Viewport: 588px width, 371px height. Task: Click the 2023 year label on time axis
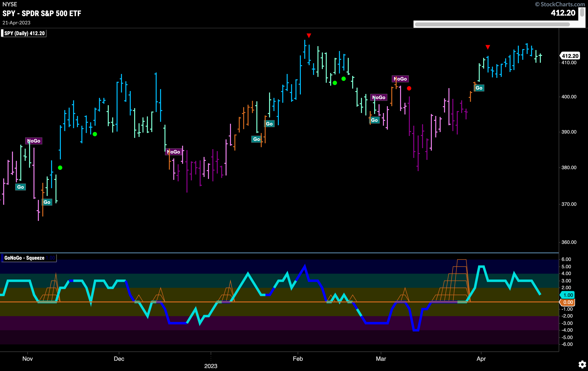coord(211,366)
